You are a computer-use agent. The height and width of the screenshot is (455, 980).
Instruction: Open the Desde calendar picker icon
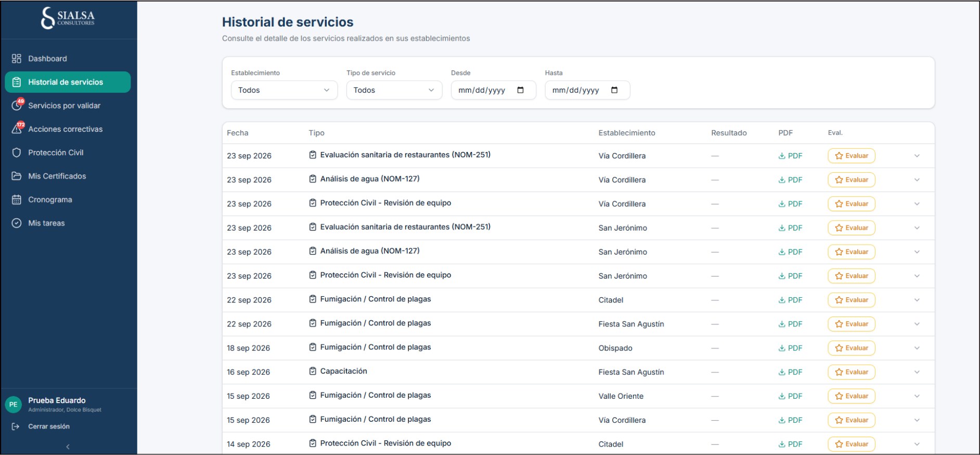[520, 90]
